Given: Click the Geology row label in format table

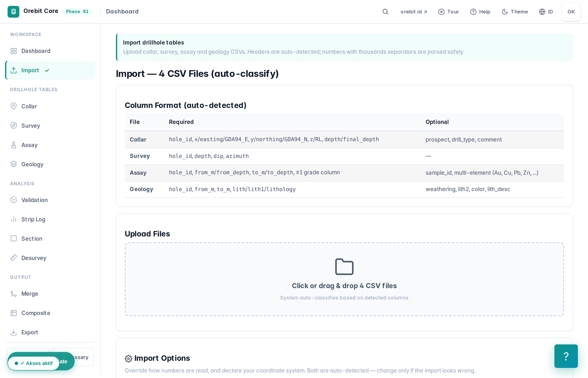Looking at the screenshot, I should (x=141, y=189).
